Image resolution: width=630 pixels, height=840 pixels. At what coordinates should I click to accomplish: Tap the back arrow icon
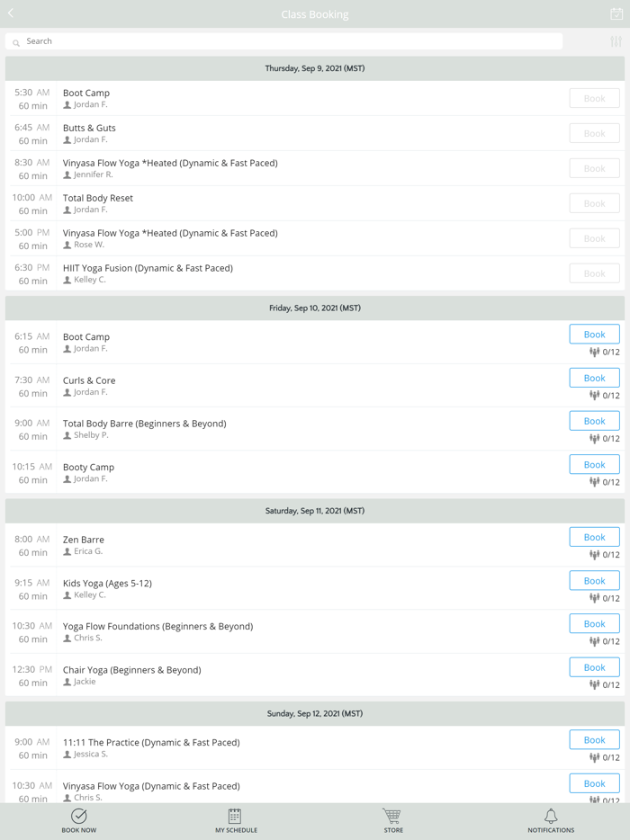coord(11,13)
